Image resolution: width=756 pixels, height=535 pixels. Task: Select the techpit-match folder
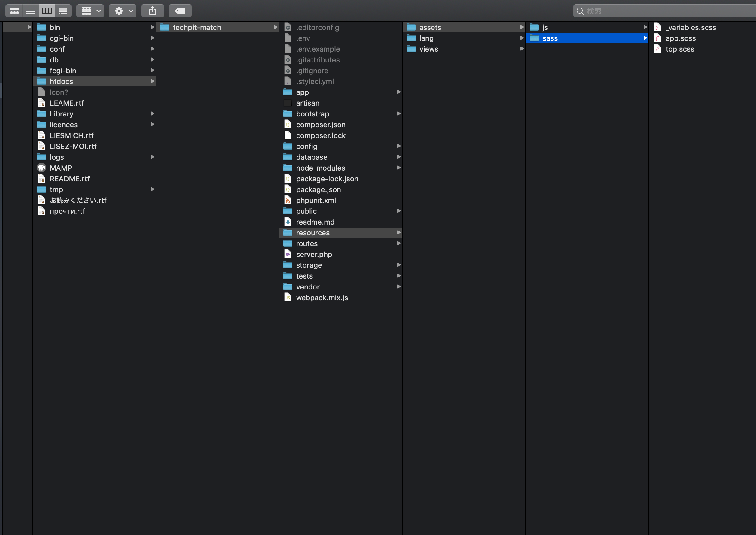(x=218, y=27)
